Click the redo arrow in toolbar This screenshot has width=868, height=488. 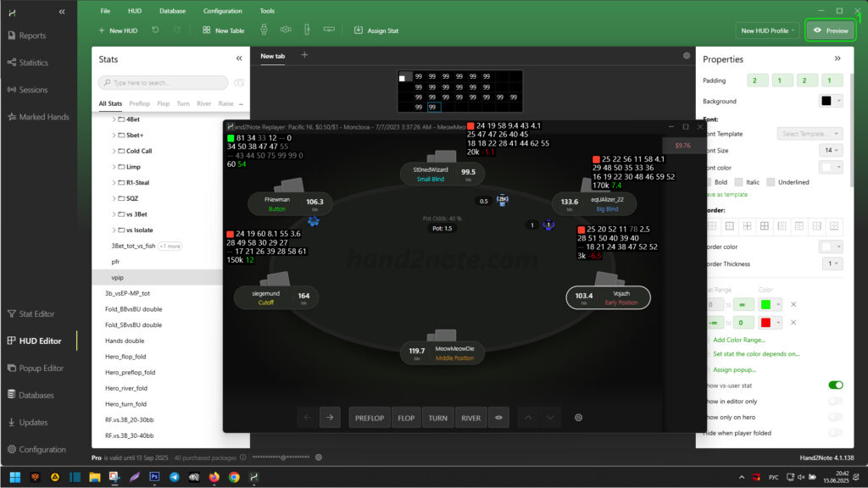[177, 30]
